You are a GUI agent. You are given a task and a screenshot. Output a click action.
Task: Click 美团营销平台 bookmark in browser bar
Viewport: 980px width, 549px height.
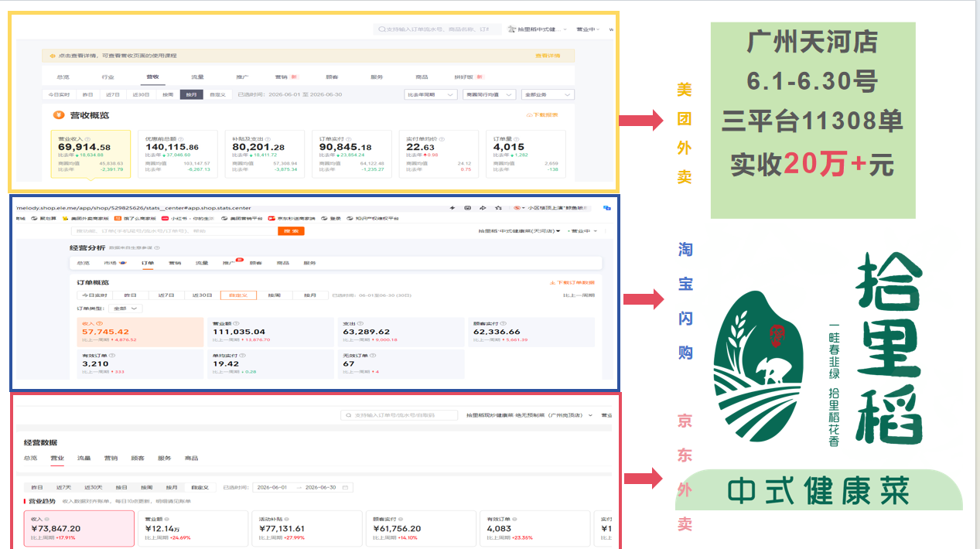pos(241,219)
